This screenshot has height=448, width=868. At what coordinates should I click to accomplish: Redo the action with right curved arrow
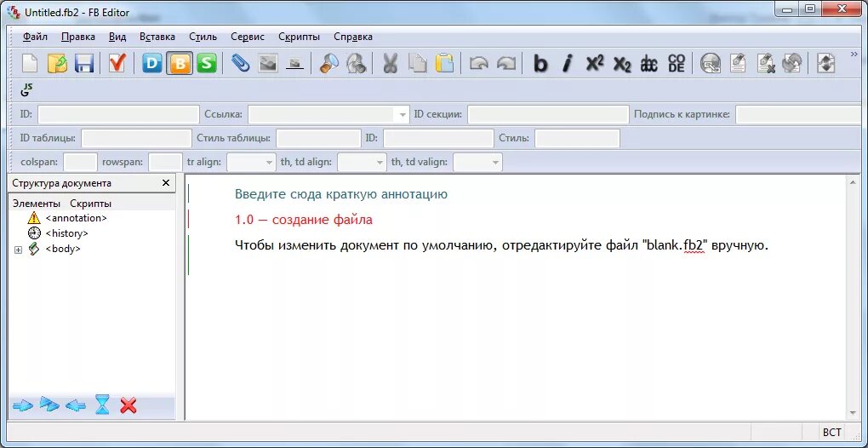coord(506,64)
